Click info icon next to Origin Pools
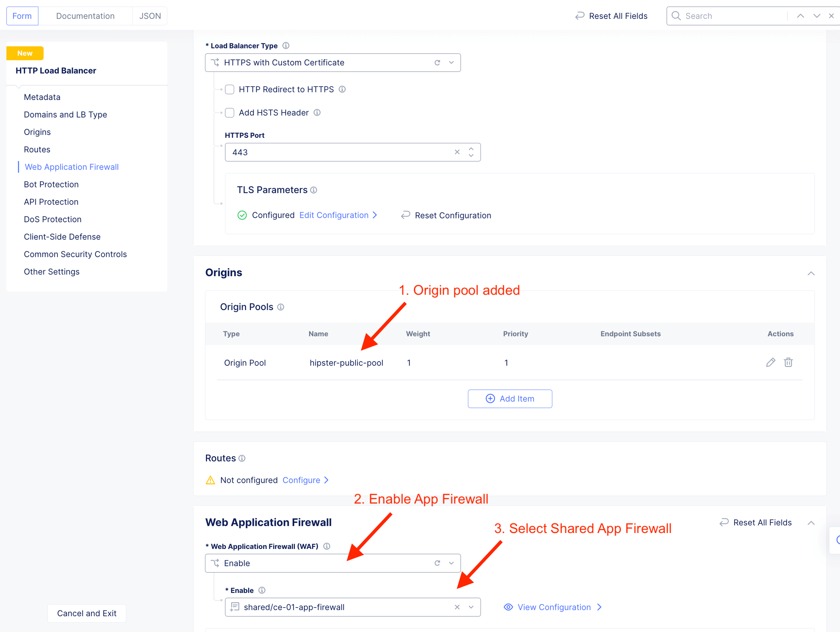The height and width of the screenshot is (632, 840). click(x=281, y=307)
